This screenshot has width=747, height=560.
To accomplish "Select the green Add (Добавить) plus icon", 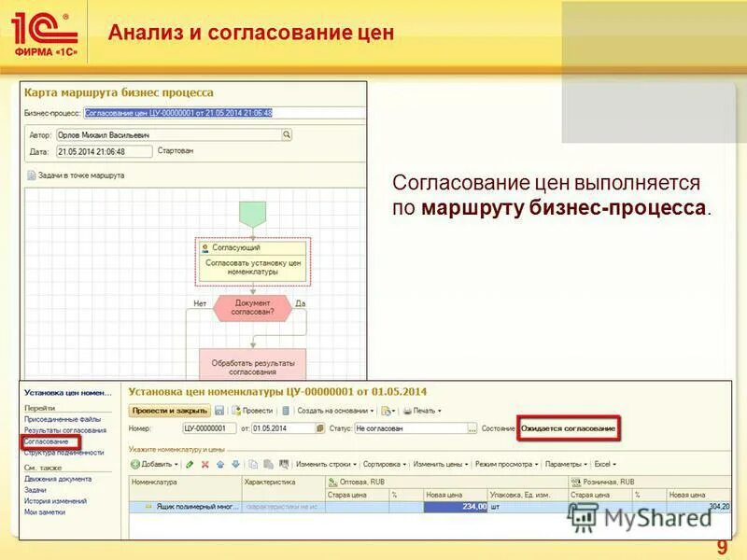I will (134, 463).
